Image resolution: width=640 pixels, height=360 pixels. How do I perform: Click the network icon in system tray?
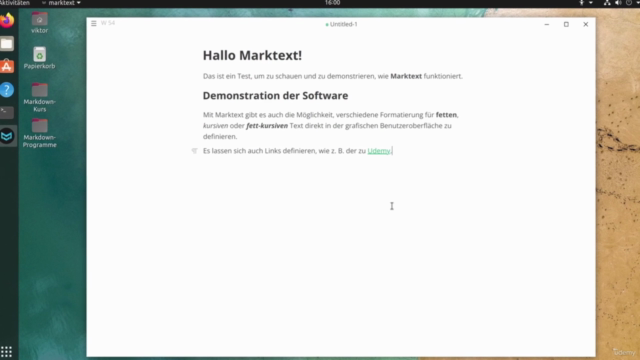[x=607, y=3]
